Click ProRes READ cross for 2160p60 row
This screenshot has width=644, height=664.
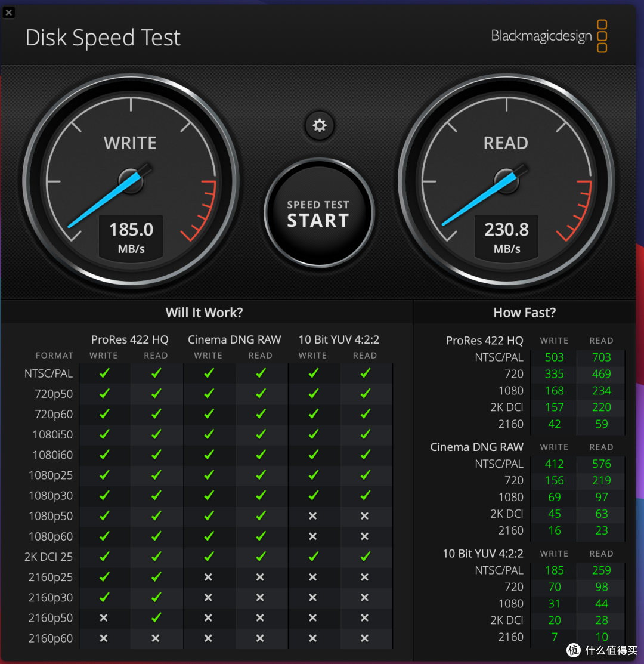[156, 638]
